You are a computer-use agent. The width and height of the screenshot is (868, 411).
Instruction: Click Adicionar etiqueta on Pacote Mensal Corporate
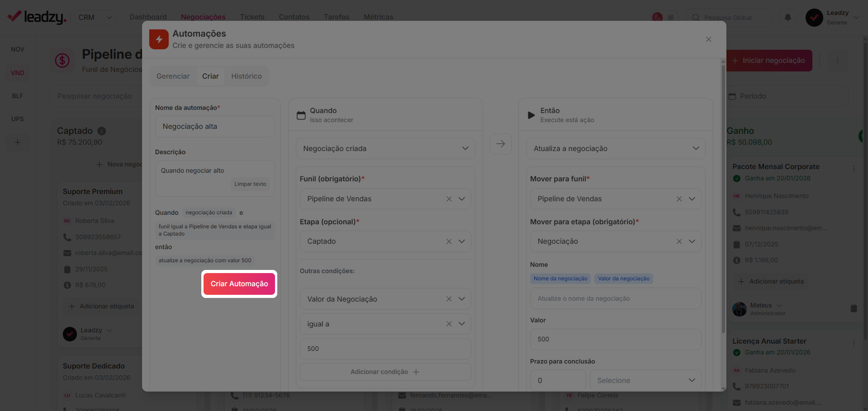[x=771, y=281]
